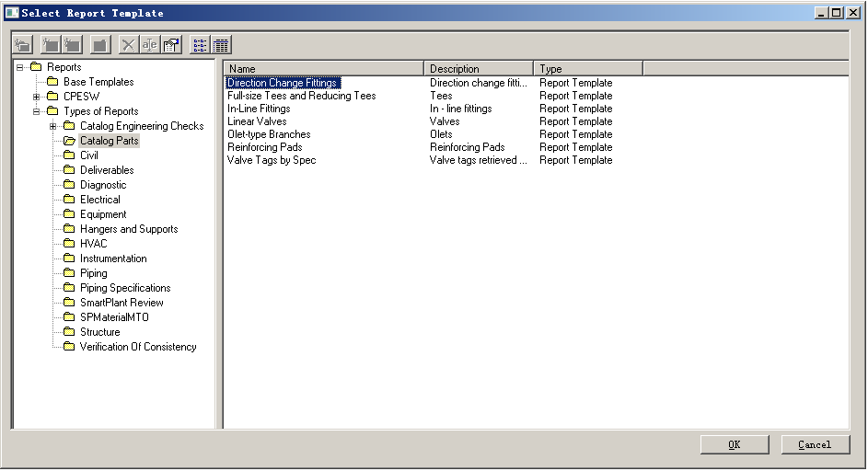Click the Equipment folder icon
This screenshot has height=471, width=868.
click(69, 214)
